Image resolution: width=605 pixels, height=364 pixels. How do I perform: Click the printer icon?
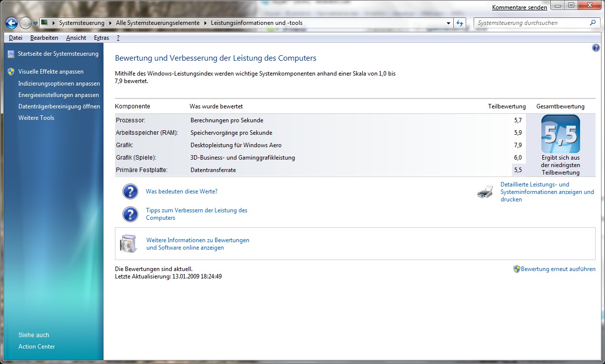coord(485,192)
